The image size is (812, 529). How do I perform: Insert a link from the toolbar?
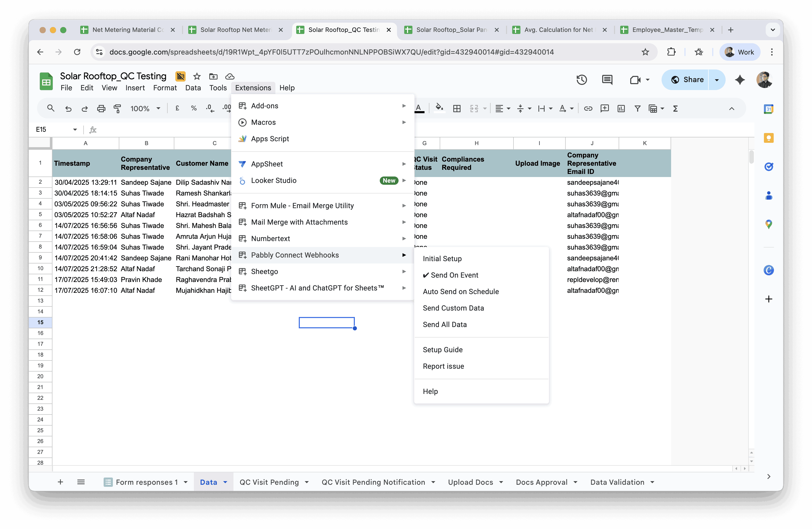coord(588,109)
